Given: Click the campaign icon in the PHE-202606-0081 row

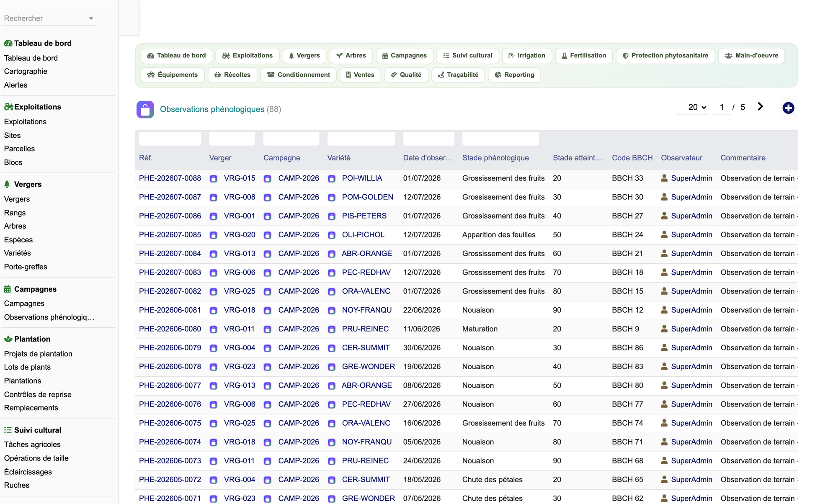Looking at the screenshot, I should pos(268,311).
